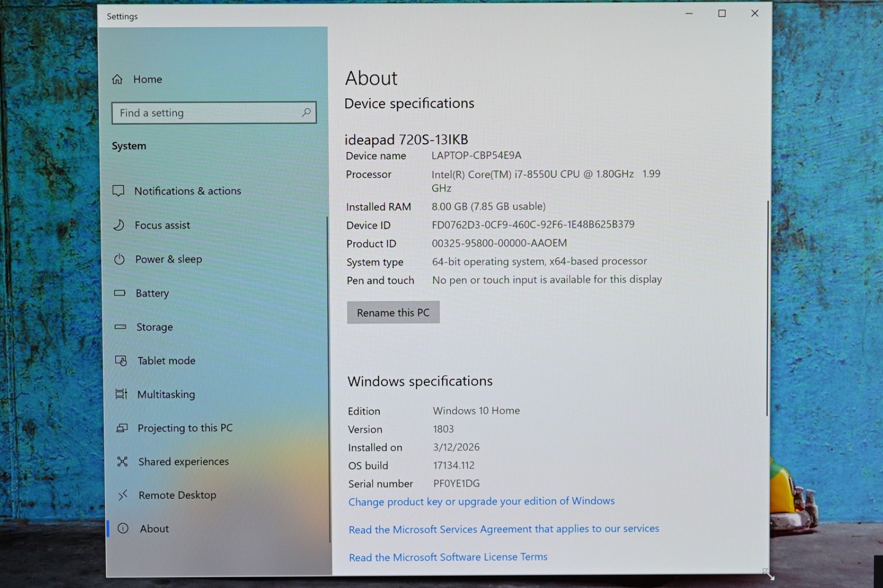Click Windows specifications heading
Screen dimensions: 883x588
click(420, 381)
